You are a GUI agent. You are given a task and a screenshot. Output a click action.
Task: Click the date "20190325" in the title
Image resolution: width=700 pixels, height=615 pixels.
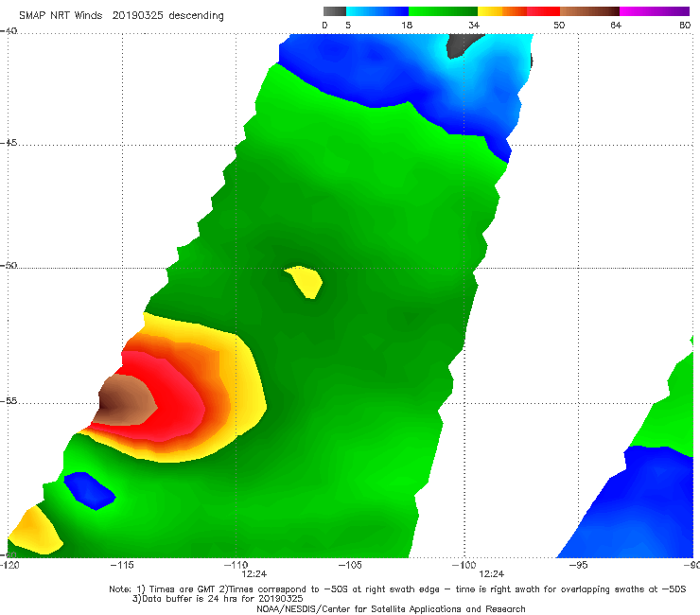click(137, 15)
